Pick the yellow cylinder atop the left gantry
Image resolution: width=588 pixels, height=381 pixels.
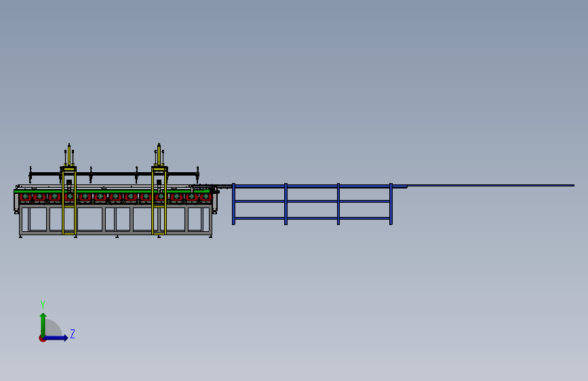coord(69,155)
